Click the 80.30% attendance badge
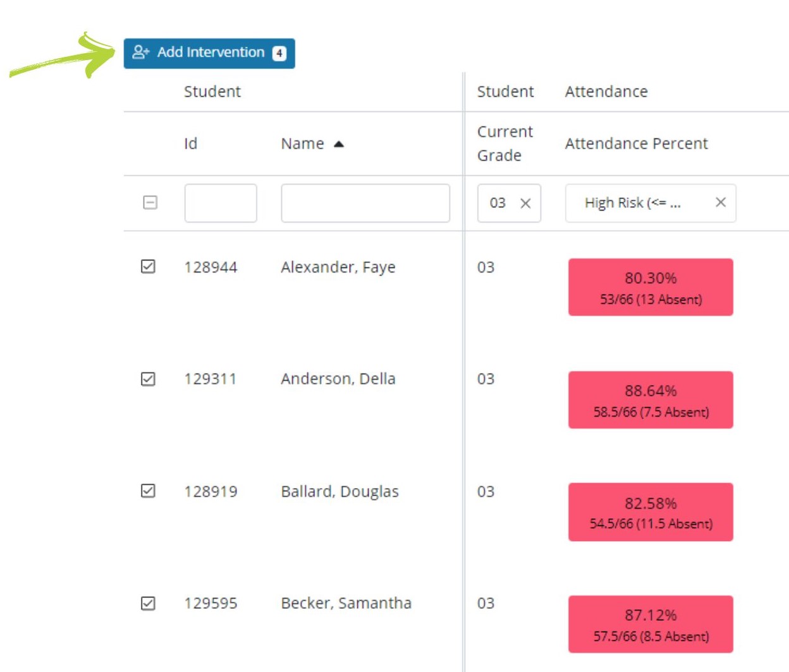 651,287
